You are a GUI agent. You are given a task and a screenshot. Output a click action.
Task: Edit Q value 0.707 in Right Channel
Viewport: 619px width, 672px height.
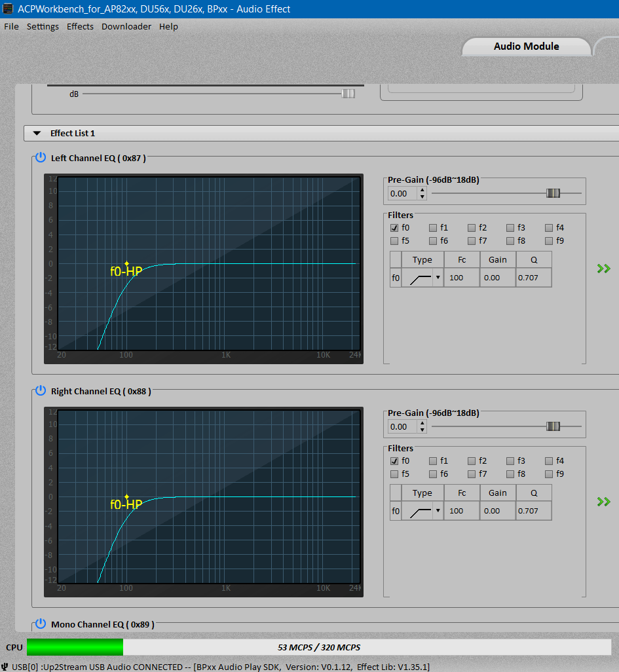[534, 511]
